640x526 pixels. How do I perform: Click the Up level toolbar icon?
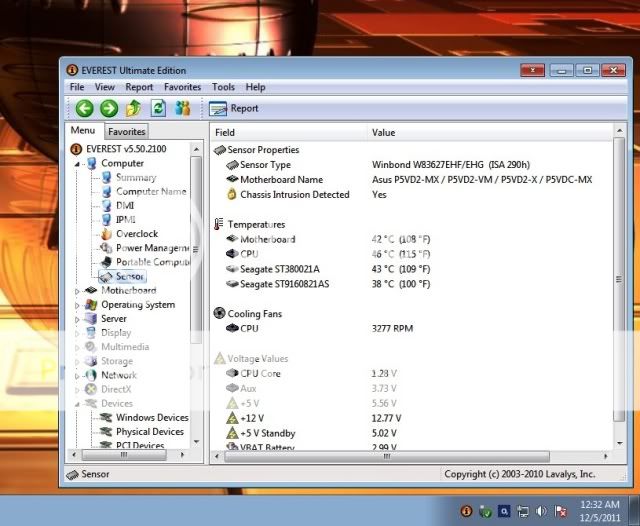(x=133, y=109)
